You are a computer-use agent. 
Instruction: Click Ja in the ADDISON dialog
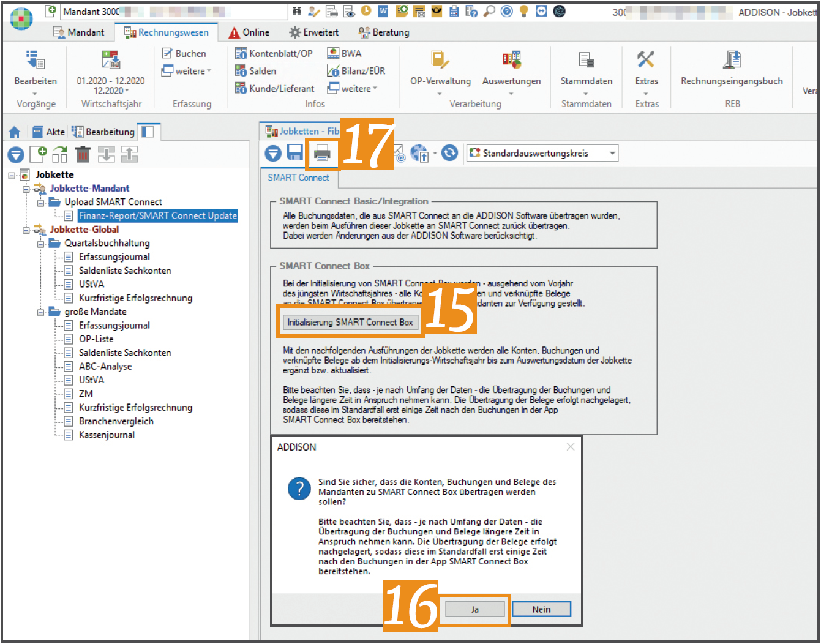pyautogui.click(x=474, y=609)
